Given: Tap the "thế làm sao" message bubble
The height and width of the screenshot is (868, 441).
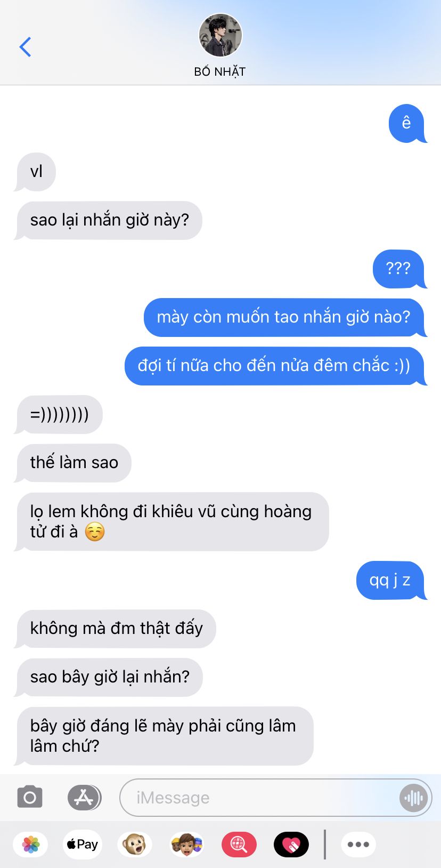Looking at the screenshot, I should [x=73, y=463].
